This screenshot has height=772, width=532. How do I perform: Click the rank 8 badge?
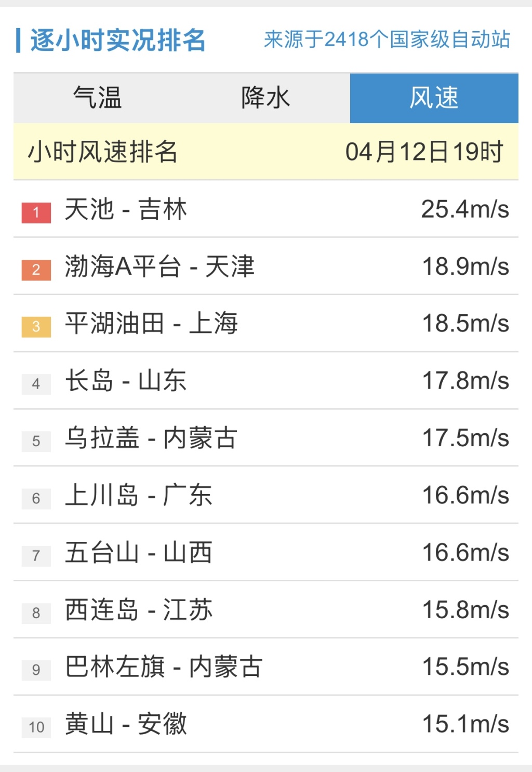point(36,613)
